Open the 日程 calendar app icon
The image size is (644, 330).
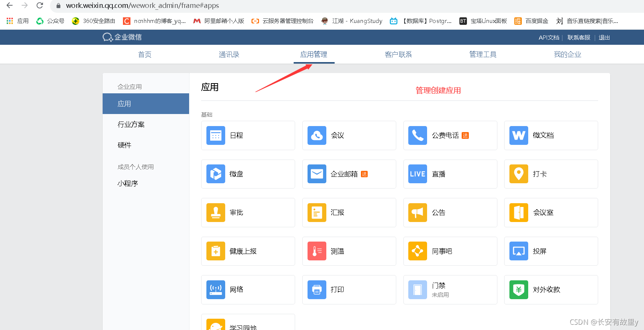point(216,135)
